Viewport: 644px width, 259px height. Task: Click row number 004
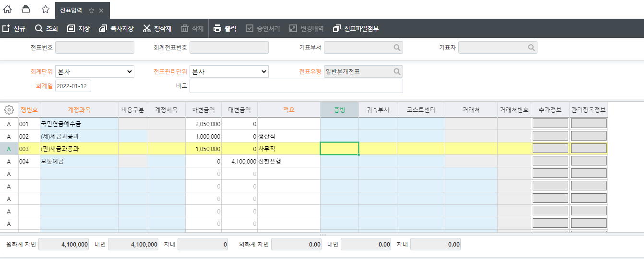point(29,161)
